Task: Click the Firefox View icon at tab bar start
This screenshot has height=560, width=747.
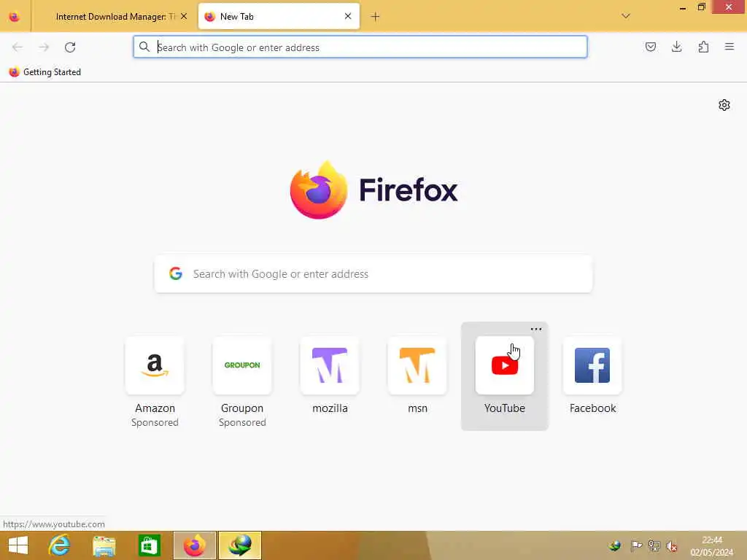Action: click(15, 17)
